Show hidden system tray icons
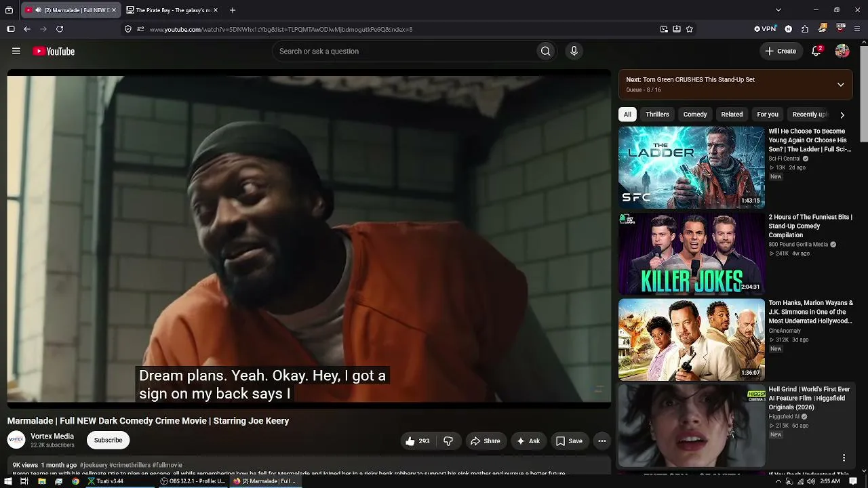 coord(778,481)
